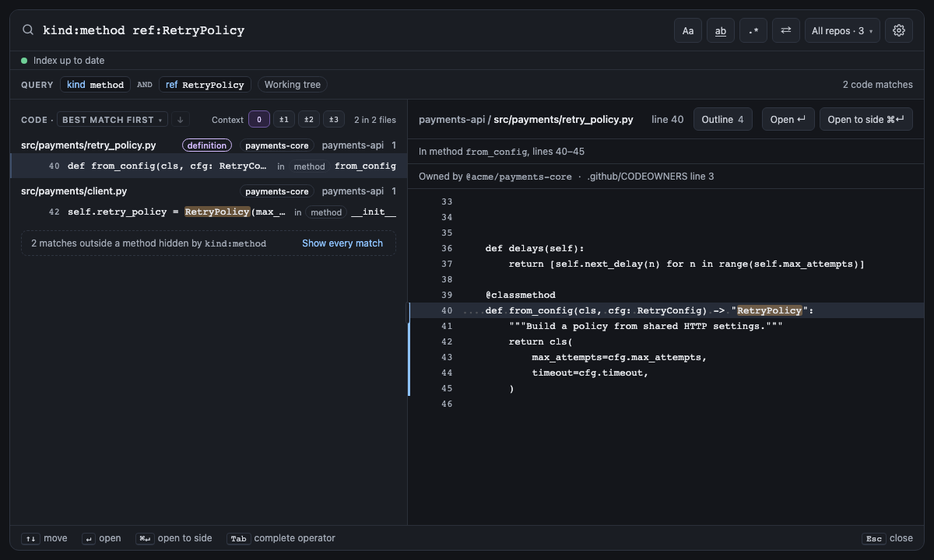Click the Open button in preview header
Image resolution: width=934 pixels, height=560 pixels.
click(788, 119)
